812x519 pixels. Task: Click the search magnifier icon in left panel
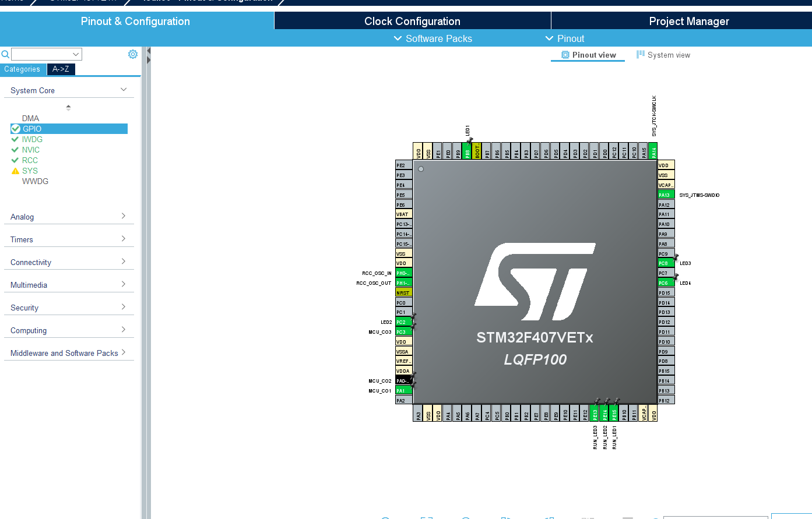tap(5, 54)
